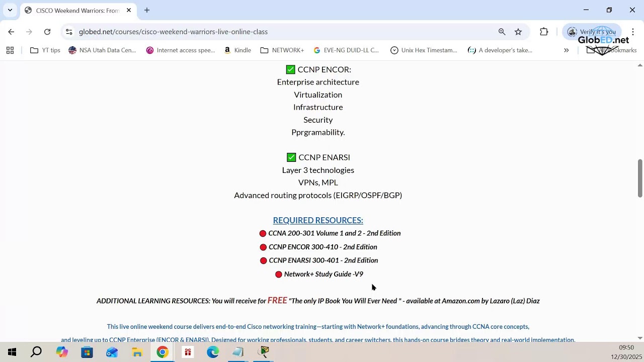Open the Chrome extensions puzzle menu

click(544, 32)
